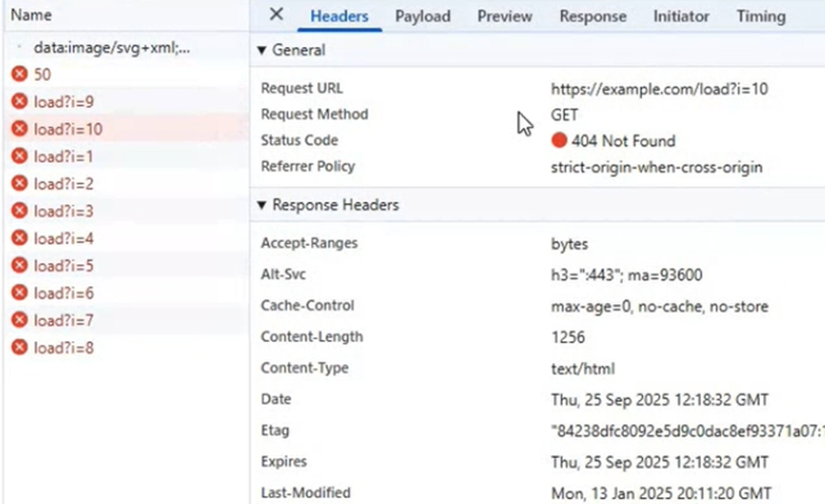Image resolution: width=825 pixels, height=504 pixels.
Task: Switch to the Response tab
Action: pyautogui.click(x=592, y=16)
